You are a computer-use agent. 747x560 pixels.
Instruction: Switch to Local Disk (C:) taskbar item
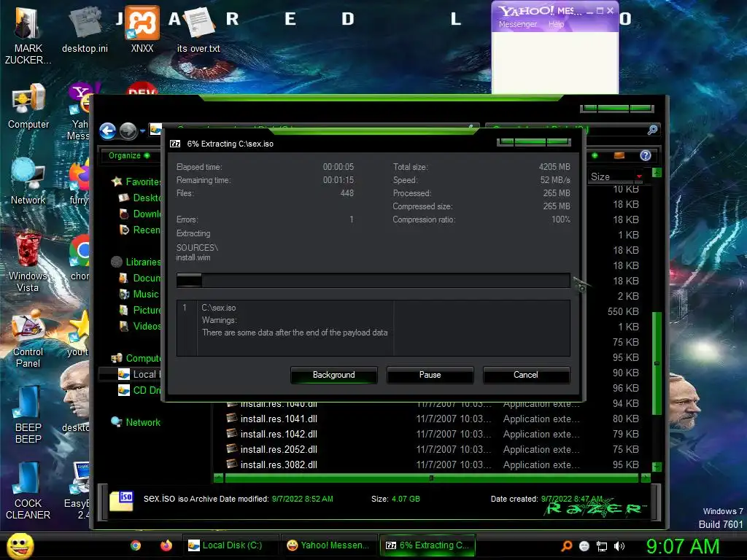(x=231, y=545)
